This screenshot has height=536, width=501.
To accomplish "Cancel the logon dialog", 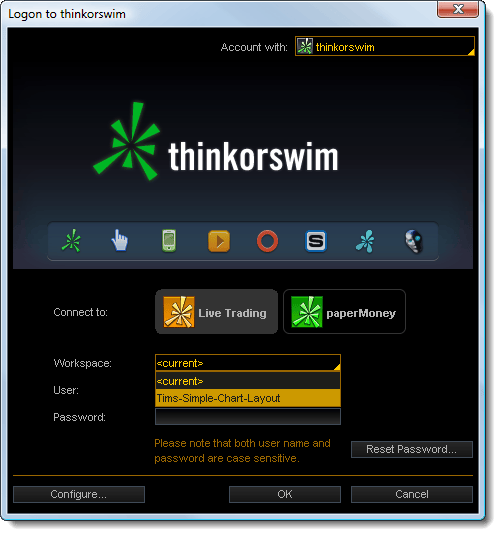I will (411, 494).
